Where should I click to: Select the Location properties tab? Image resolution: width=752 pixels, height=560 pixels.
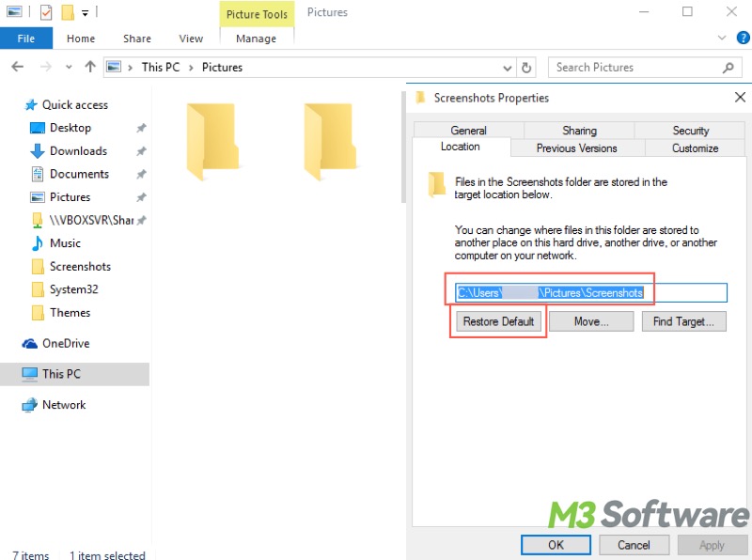(461, 147)
